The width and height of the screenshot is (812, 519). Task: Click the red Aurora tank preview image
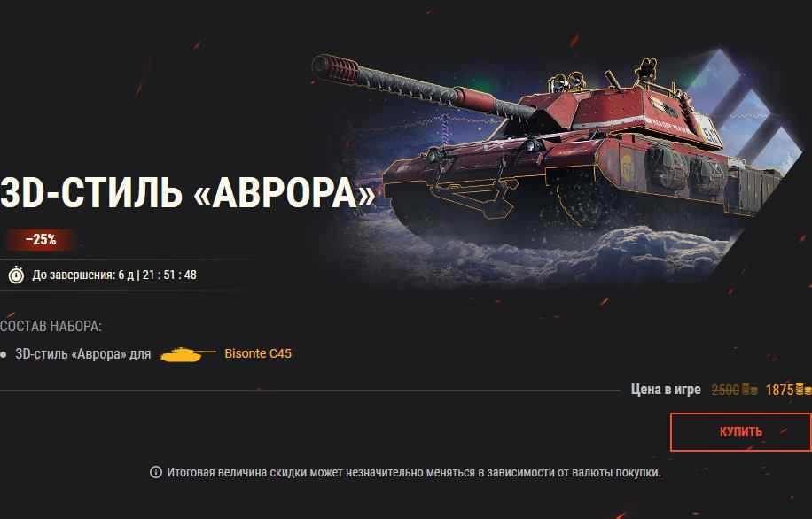point(554,166)
